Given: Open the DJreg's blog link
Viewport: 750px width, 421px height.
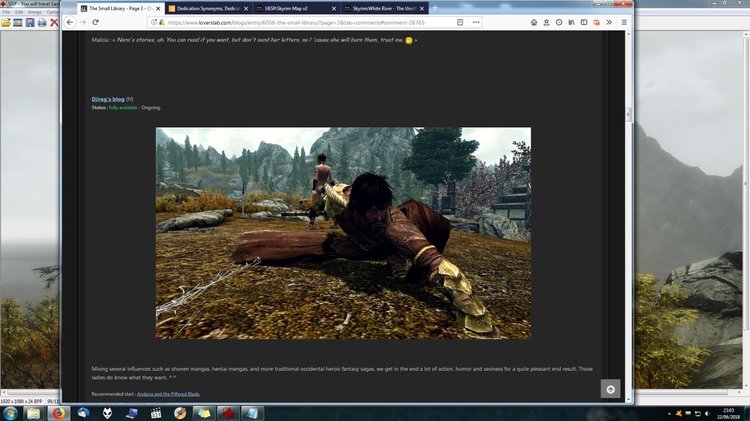Looking at the screenshot, I should click(x=108, y=99).
